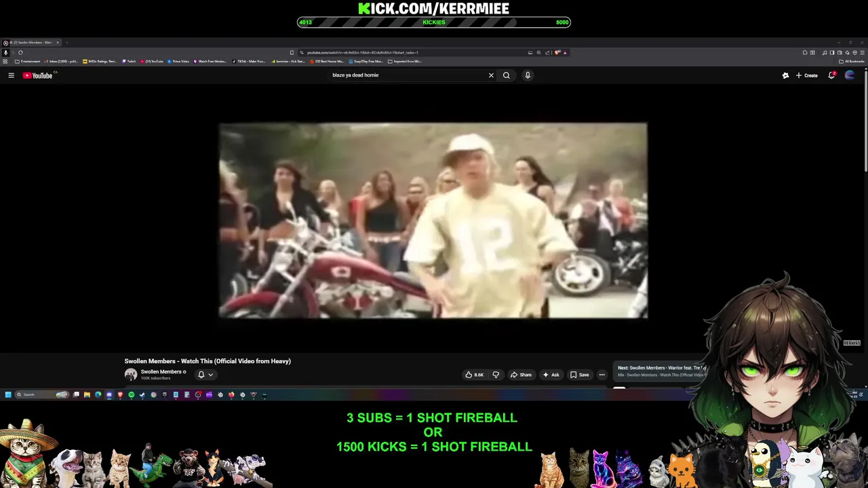The height and width of the screenshot is (488, 868).
Task: Share the video
Action: pyautogui.click(x=521, y=375)
